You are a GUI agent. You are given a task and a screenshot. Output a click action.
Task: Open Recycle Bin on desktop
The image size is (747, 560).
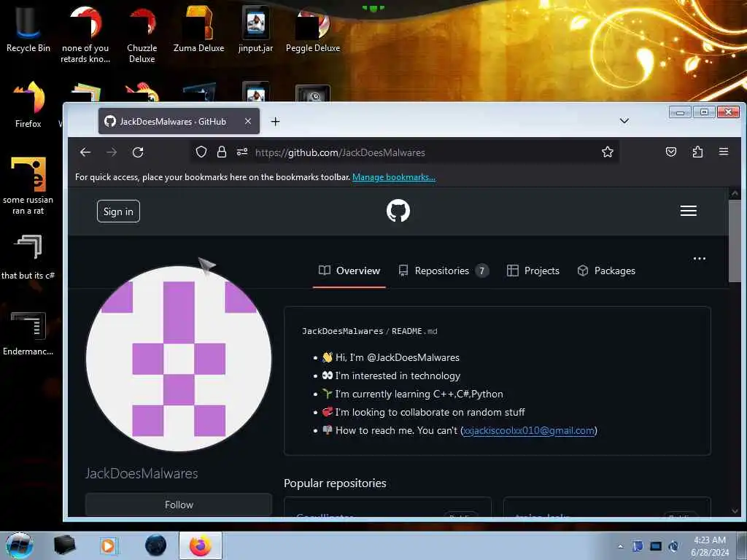tap(28, 28)
